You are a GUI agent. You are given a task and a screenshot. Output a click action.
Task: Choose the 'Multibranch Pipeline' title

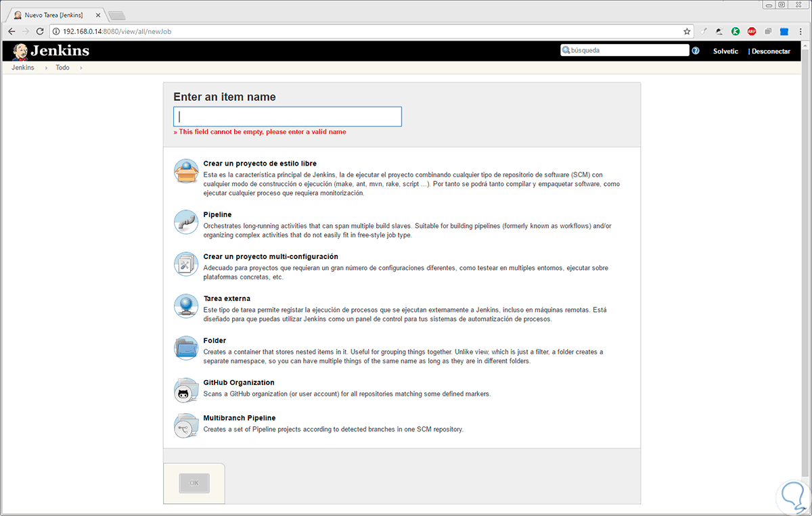(240, 418)
